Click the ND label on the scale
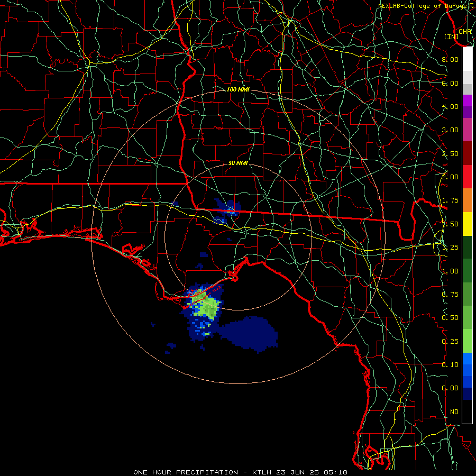This screenshot has height=476, width=476. point(454,412)
